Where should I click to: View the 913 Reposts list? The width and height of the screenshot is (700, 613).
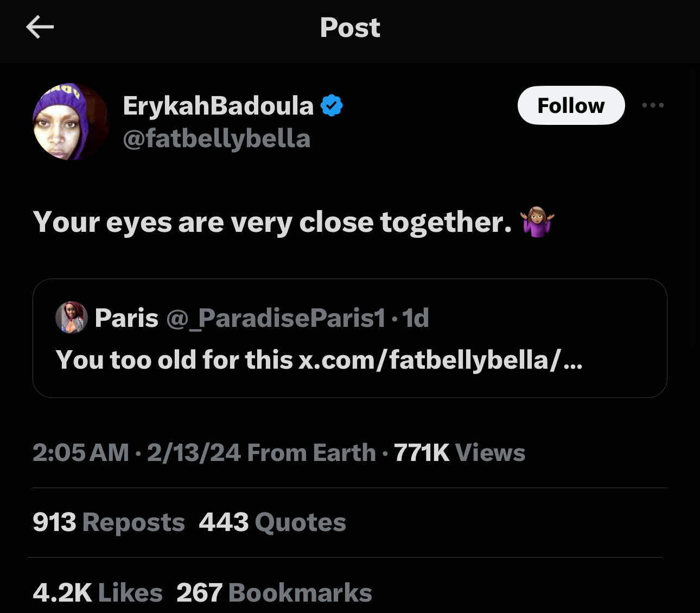click(x=108, y=522)
